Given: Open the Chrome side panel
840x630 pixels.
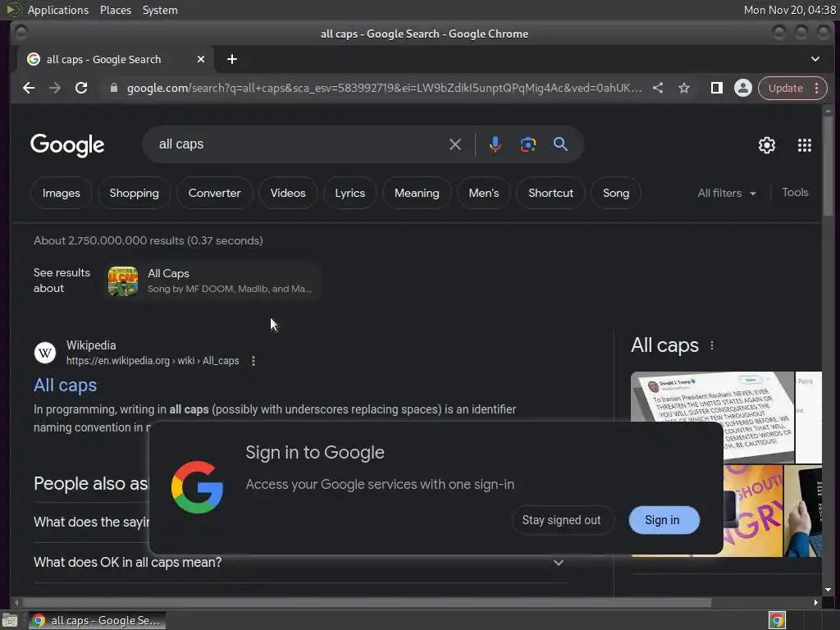Looking at the screenshot, I should pos(716,88).
